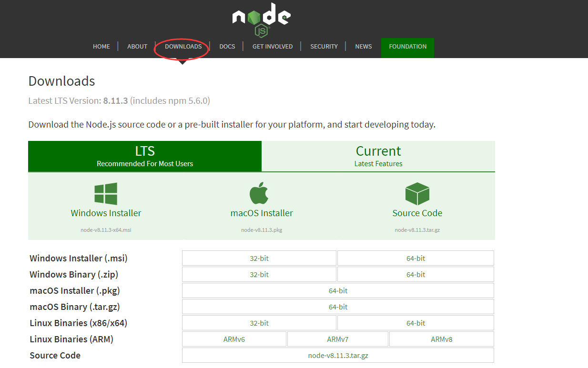588x368 pixels.
Task: Click the Windows Installer link
Action: pos(106,213)
